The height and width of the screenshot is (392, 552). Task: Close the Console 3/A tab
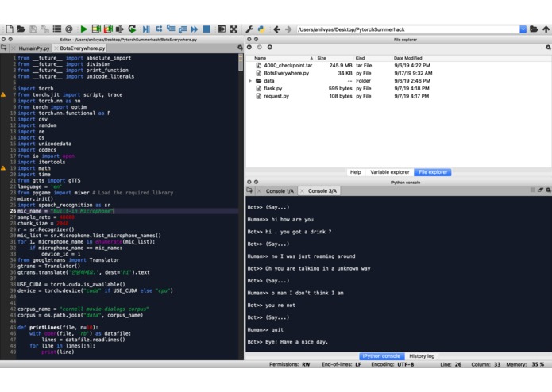(302, 191)
